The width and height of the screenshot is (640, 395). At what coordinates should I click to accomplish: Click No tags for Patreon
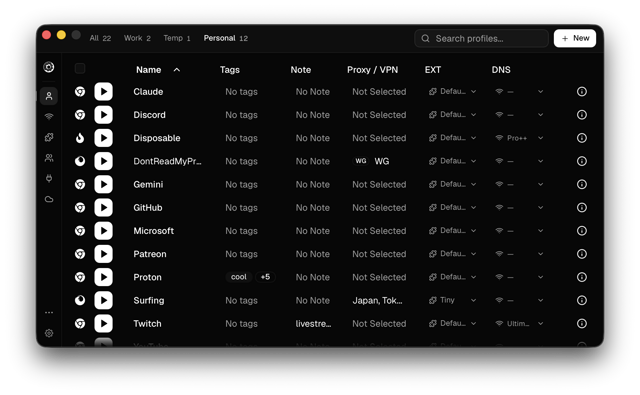coord(241,254)
